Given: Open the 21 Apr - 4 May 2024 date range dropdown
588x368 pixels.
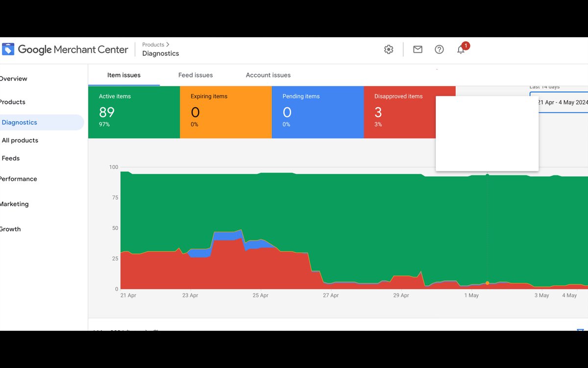Looking at the screenshot, I should (x=559, y=102).
